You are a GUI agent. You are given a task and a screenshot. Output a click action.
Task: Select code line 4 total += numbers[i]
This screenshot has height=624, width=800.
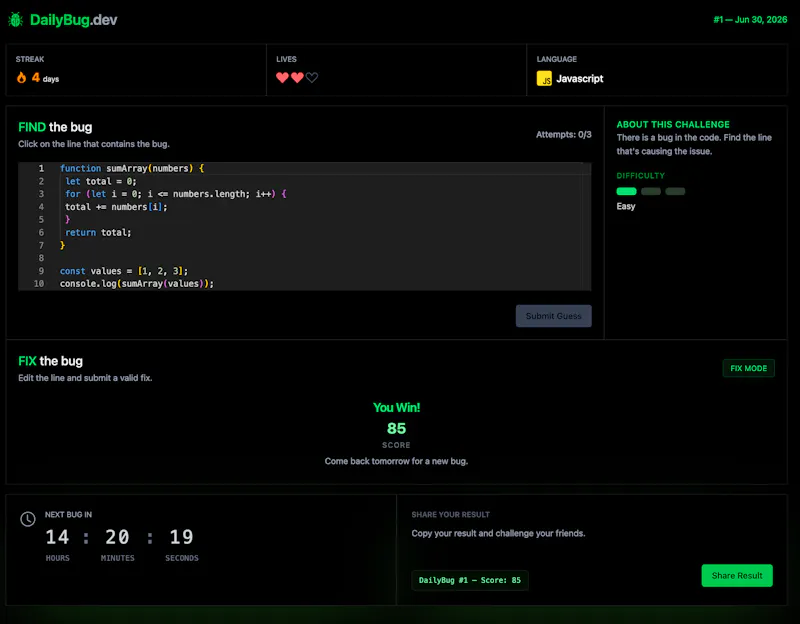(x=305, y=207)
